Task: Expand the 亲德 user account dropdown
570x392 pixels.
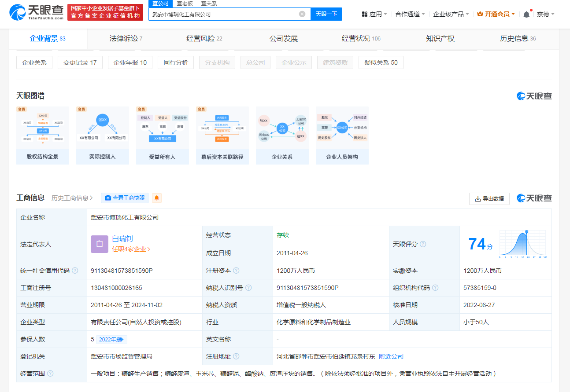Action: point(546,14)
